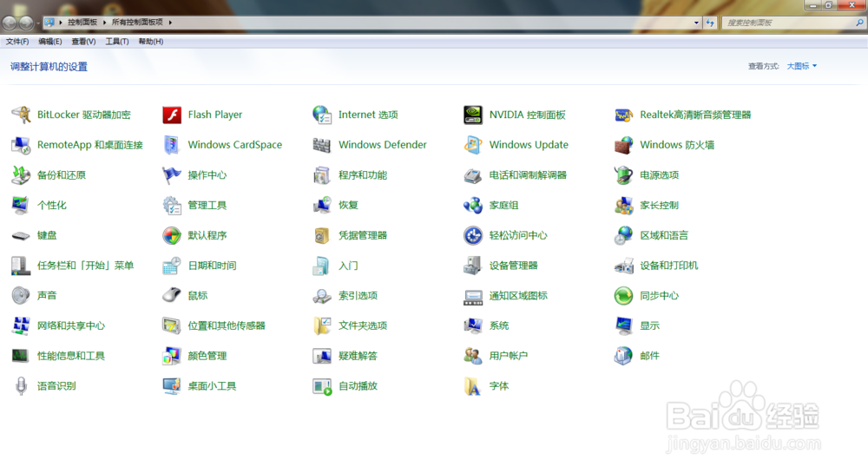Open 字体 folder icon
Viewport: 868px width, 473px height.
point(473,386)
